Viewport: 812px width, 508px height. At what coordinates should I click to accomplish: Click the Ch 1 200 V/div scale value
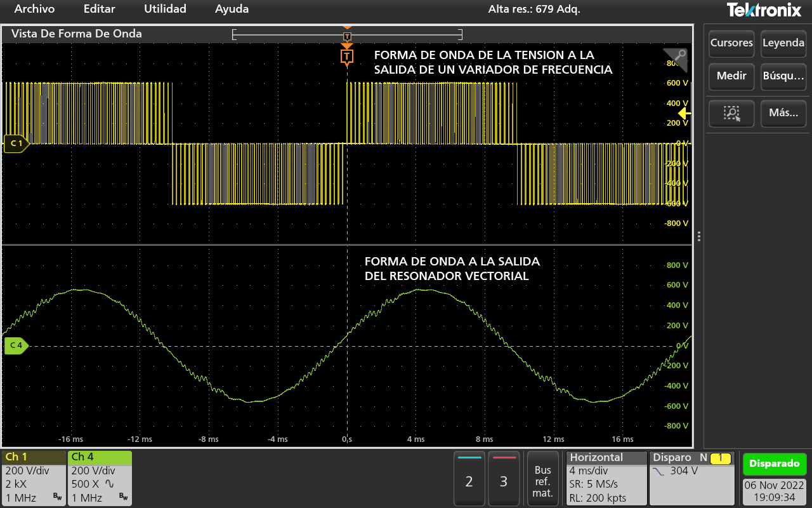click(28, 471)
